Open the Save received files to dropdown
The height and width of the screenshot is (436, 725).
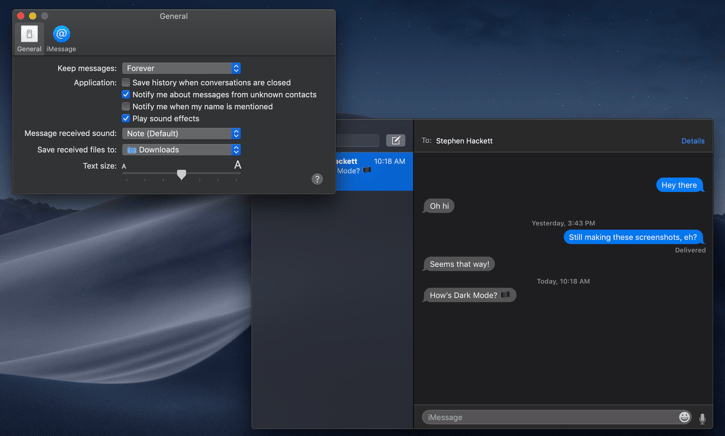(181, 149)
